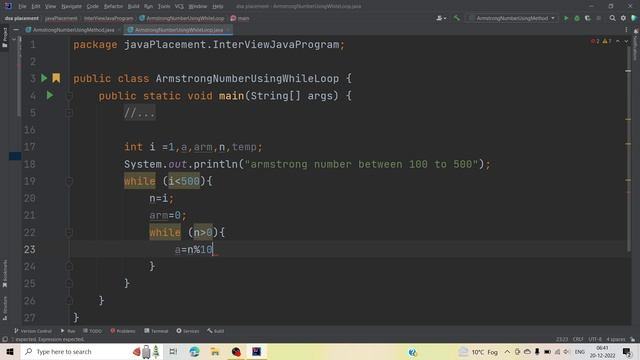Open the Version Control tool window

(x=33, y=331)
